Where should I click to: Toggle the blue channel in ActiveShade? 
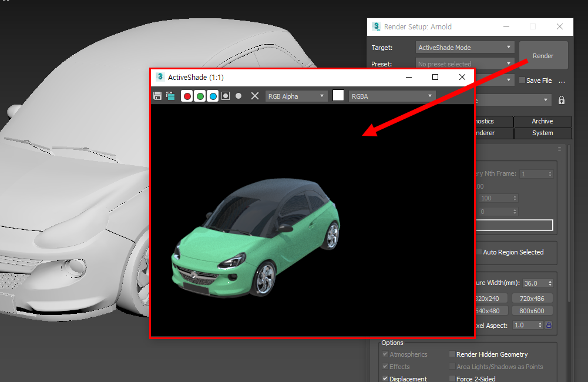click(213, 96)
